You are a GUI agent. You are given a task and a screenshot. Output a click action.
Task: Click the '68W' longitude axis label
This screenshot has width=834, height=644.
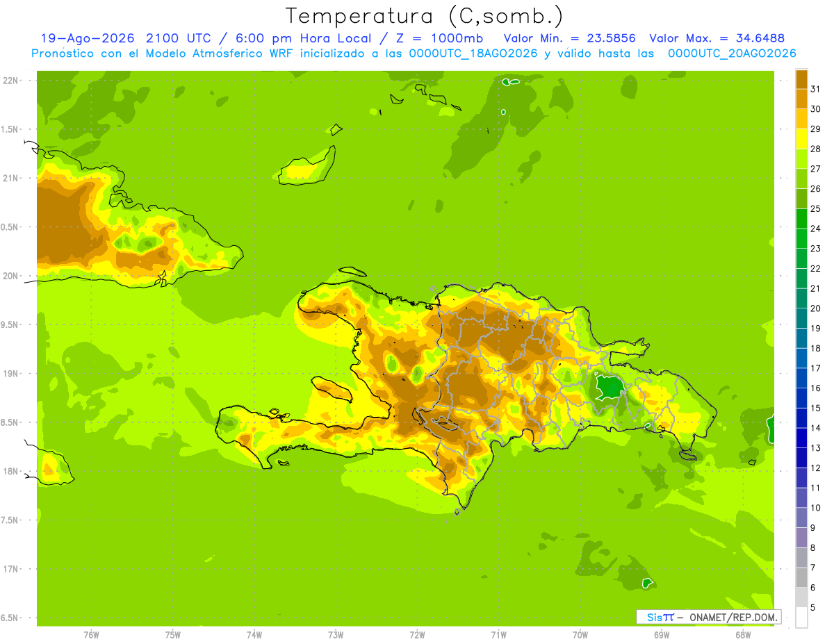click(x=743, y=635)
